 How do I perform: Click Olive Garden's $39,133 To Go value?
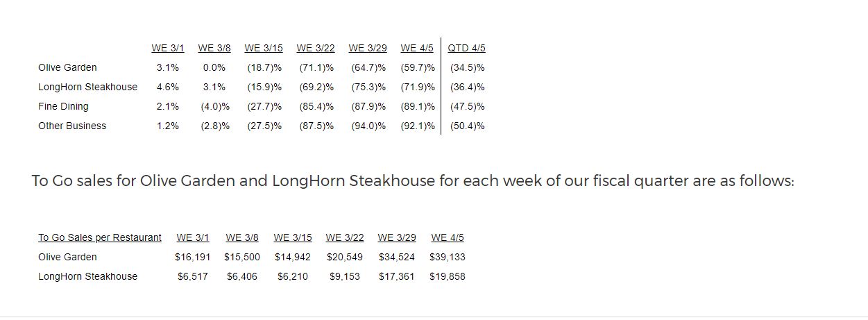[448, 257]
